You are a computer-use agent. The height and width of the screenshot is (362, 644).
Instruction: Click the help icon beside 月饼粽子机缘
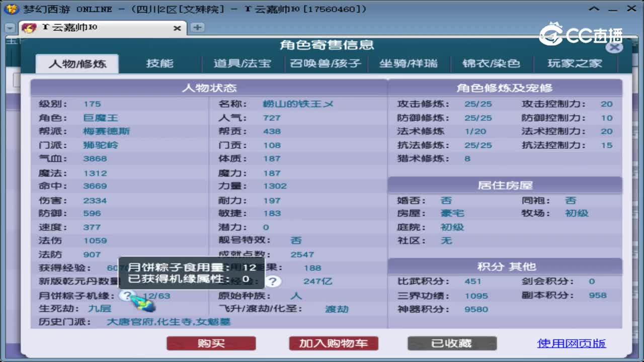[128, 296]
